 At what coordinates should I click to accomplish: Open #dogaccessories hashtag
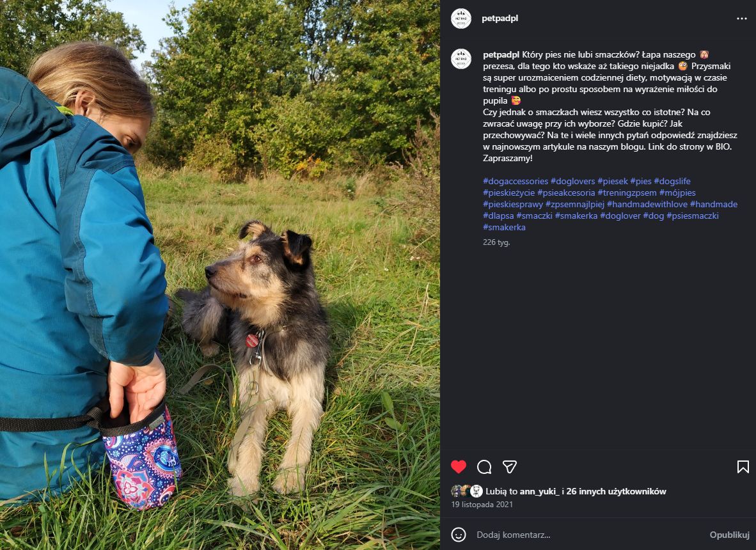pos(516,181)
